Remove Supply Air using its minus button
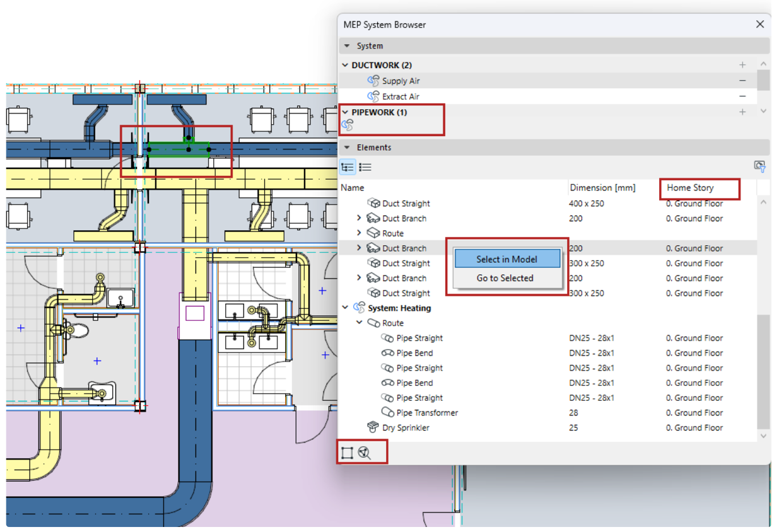Image resolution: width=772 pixels, height=532 pixels. 742,81
